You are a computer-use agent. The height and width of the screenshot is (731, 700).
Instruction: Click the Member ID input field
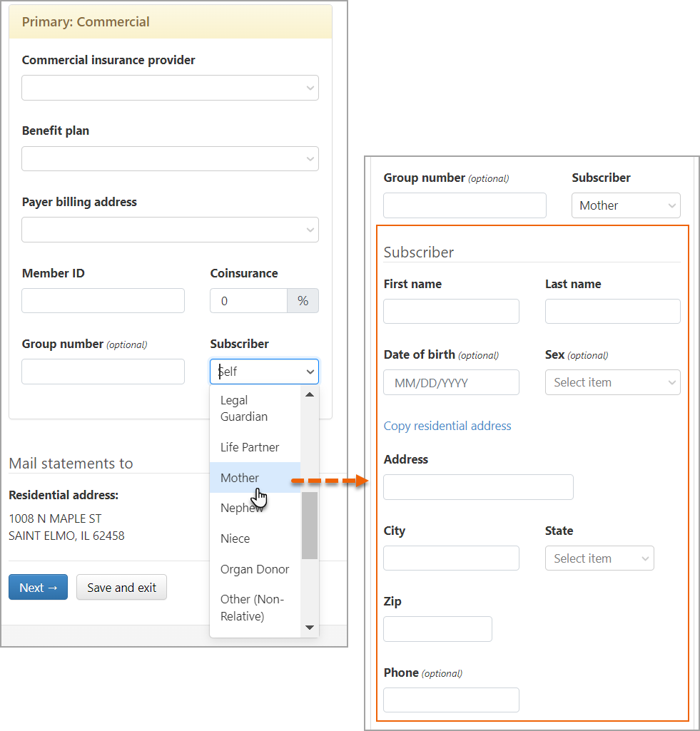pyautogui.click(x=103, y=300)
